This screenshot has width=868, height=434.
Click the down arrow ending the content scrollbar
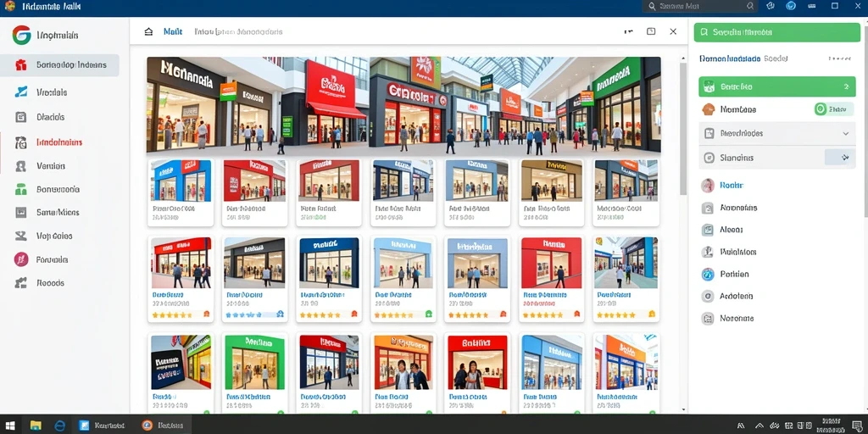(x=683, y=409)
